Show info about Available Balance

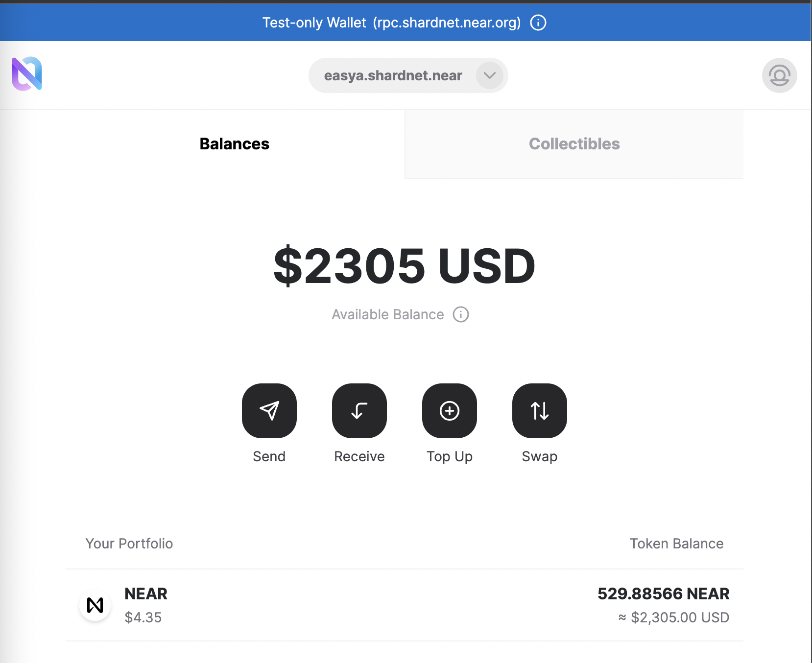coord(461,314)
